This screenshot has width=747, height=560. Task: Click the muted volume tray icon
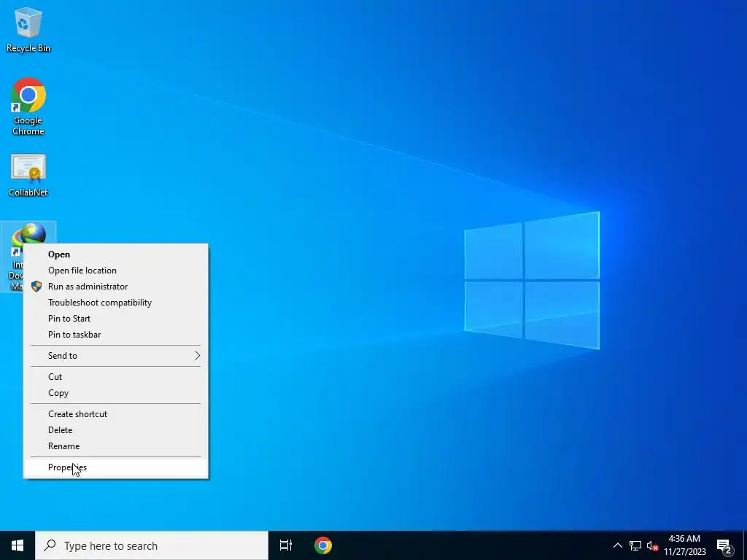click(x=652, y=545)
